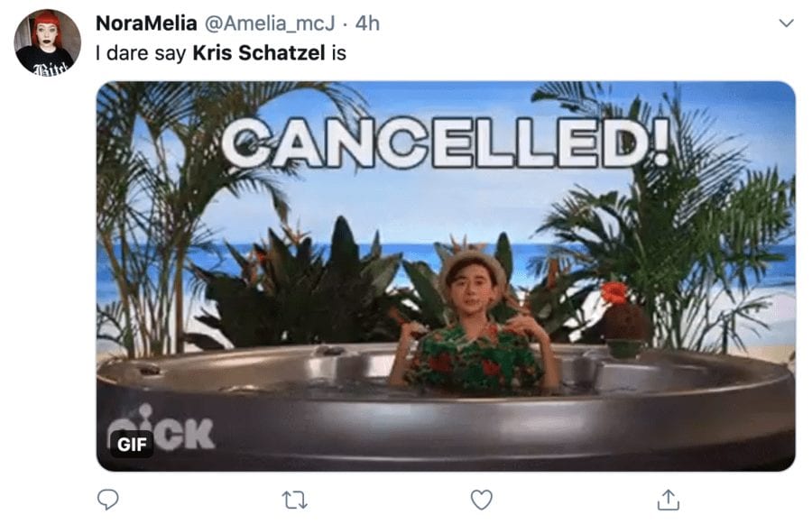The width and height of the screenshot is (812, 524).
Task: Click the "I dare say" tweet text
Action: (141, 53)
